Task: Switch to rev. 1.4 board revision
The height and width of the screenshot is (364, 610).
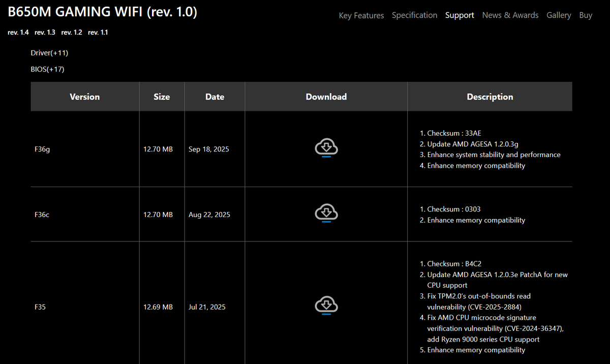Action: pyautogui.click(x=18, y=33)
